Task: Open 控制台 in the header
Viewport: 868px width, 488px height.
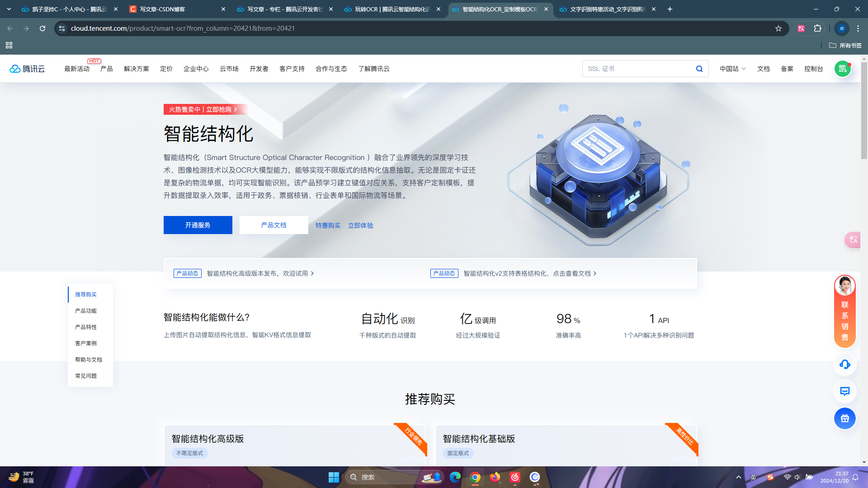Action: pos(814,69)
